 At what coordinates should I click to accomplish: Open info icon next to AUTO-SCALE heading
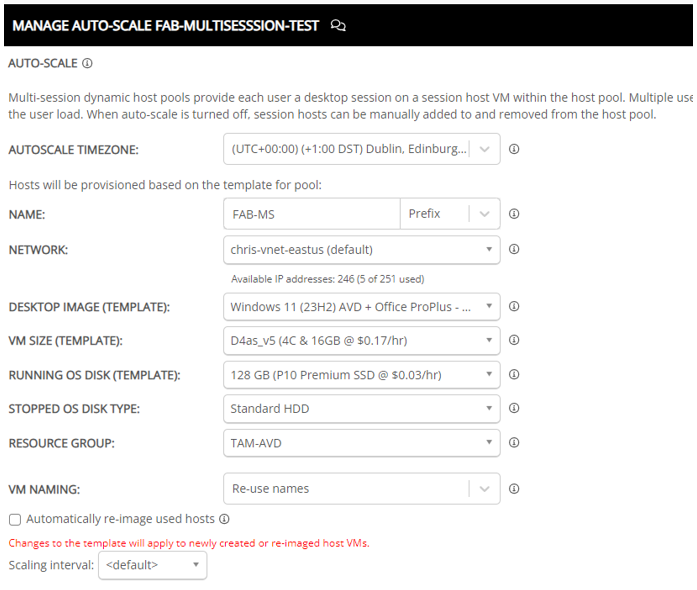coord(88,64)
